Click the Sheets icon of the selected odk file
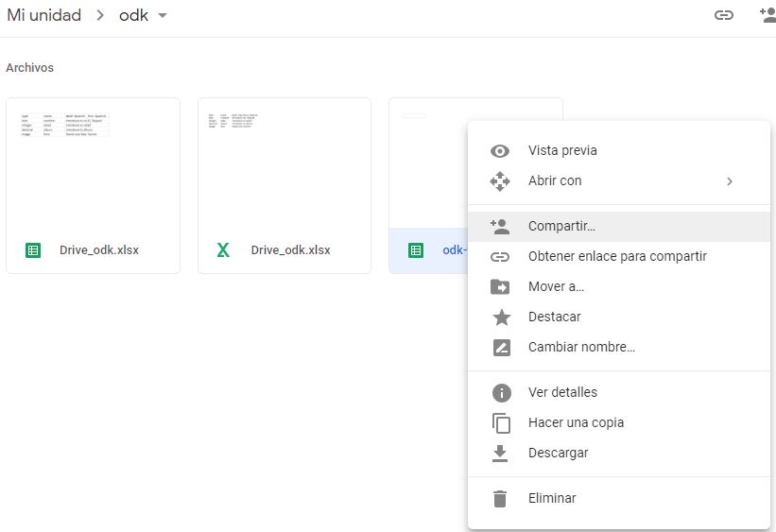 [416, 250]
